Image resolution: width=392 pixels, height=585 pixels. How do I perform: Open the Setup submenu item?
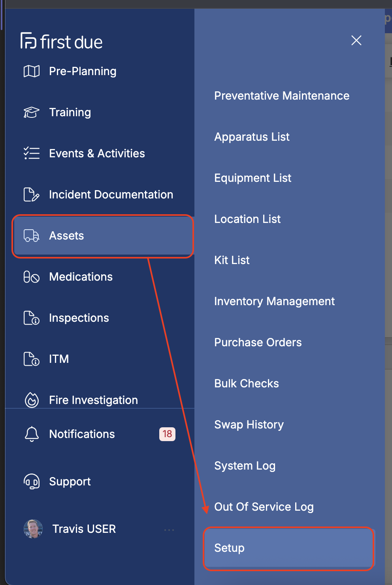click(229, 548)
